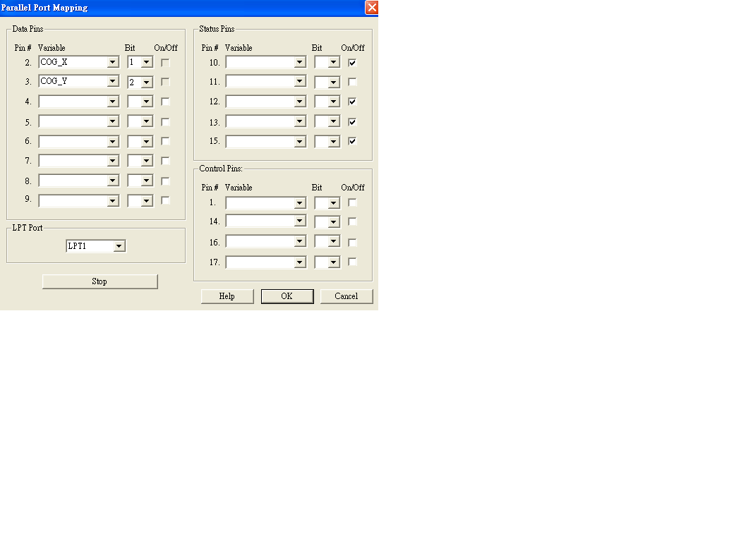This screenshot has height=560, width=753.
Task: Toggle On/Off checkbox for data pin 4
Action: 165,102
